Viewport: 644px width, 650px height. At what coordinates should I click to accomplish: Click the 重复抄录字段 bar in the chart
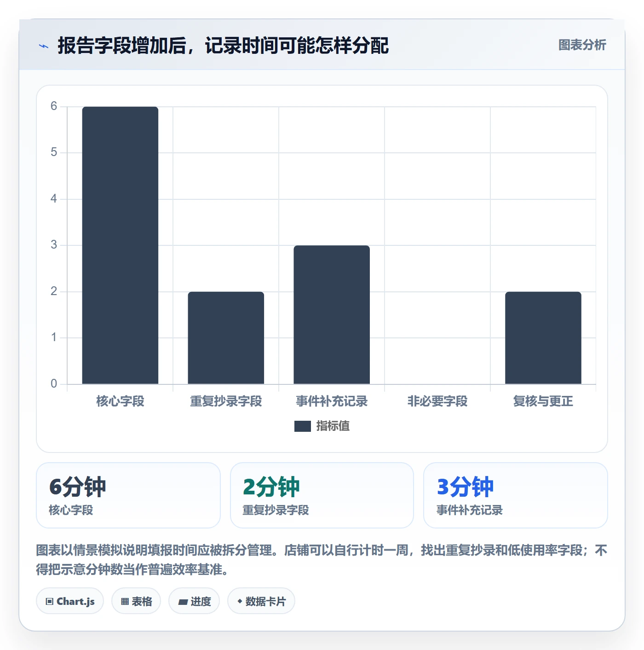tap(226, 338)
